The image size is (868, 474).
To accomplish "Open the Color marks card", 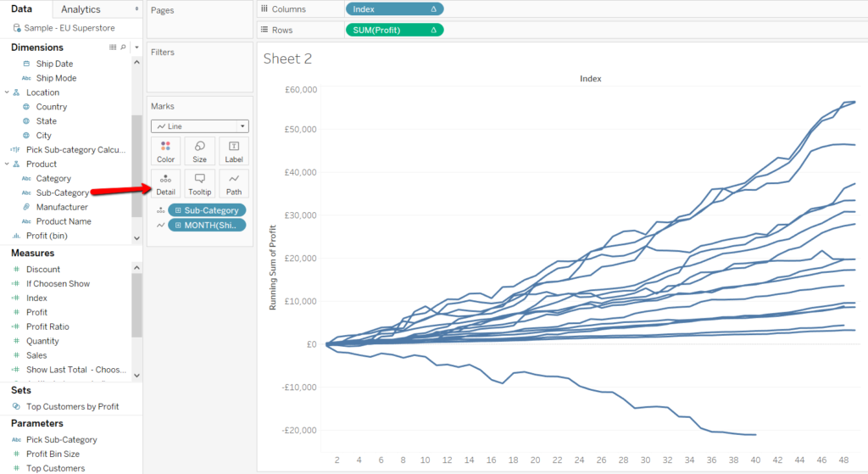I will click(165, 151).
